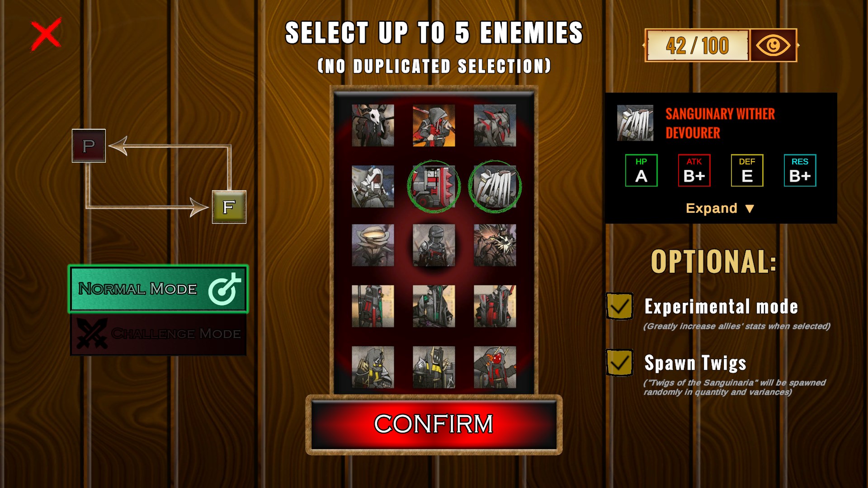Toggle the eye visibility icon beside 42/100
The image size is (868, 488).
(773, 45)
